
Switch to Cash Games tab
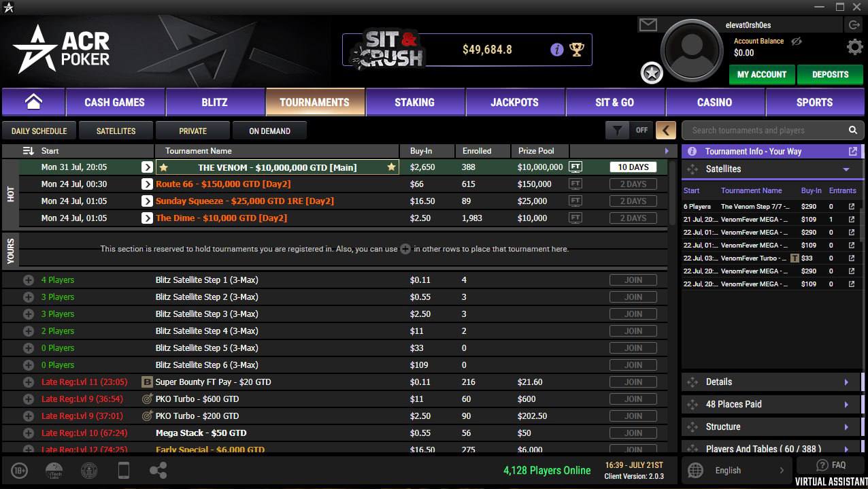[114, 102]
